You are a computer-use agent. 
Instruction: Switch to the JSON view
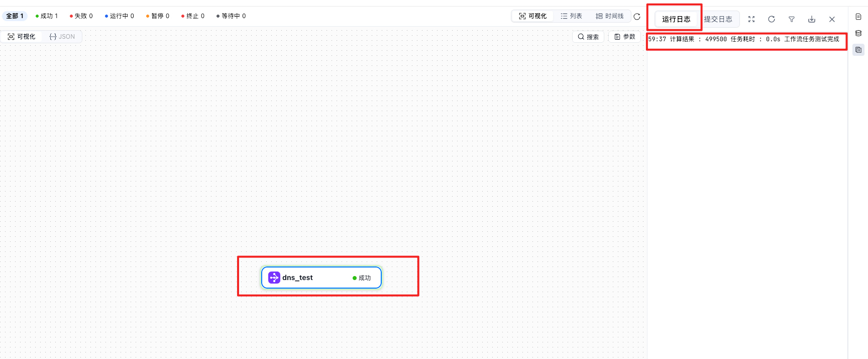[x=62, y=37]
